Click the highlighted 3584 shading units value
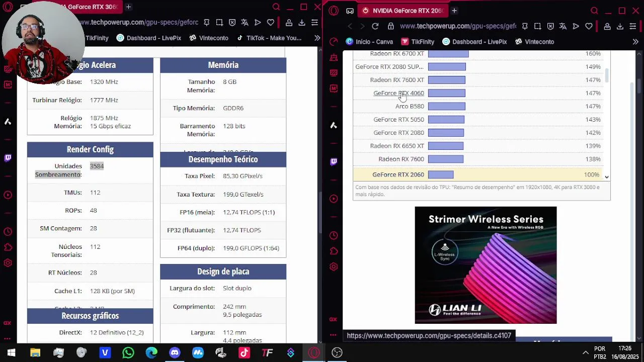Viewport: 644px width, 362px height. coord(97,166)
